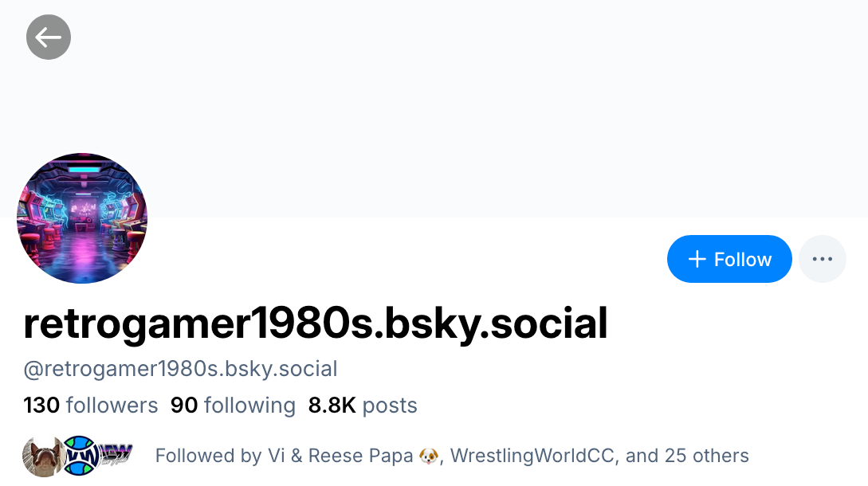Image resolution: width=868 pixels, height=486 pixels.
Task: Open the neon arcade profile avatar
Action: [82, 218]
